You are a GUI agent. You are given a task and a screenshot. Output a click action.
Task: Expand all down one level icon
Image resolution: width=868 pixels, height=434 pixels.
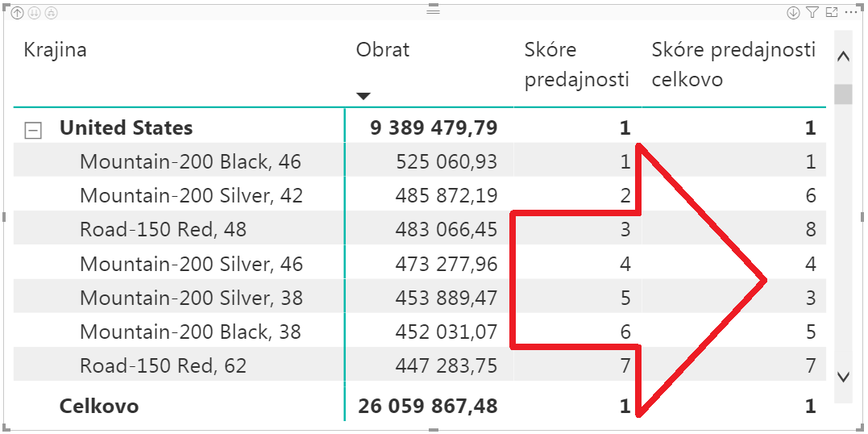51,13
